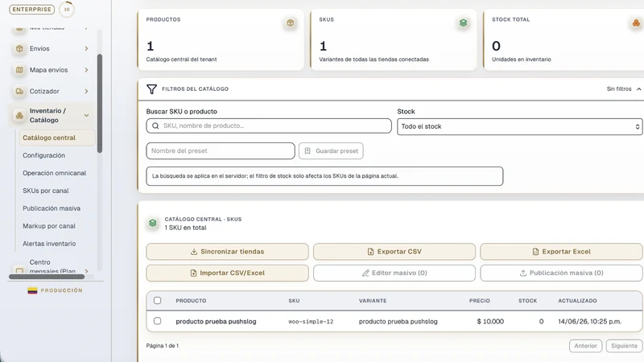Click the magnifier icon in search field
This screenshot has width=644, height=362.
click(x=155, y=126)
